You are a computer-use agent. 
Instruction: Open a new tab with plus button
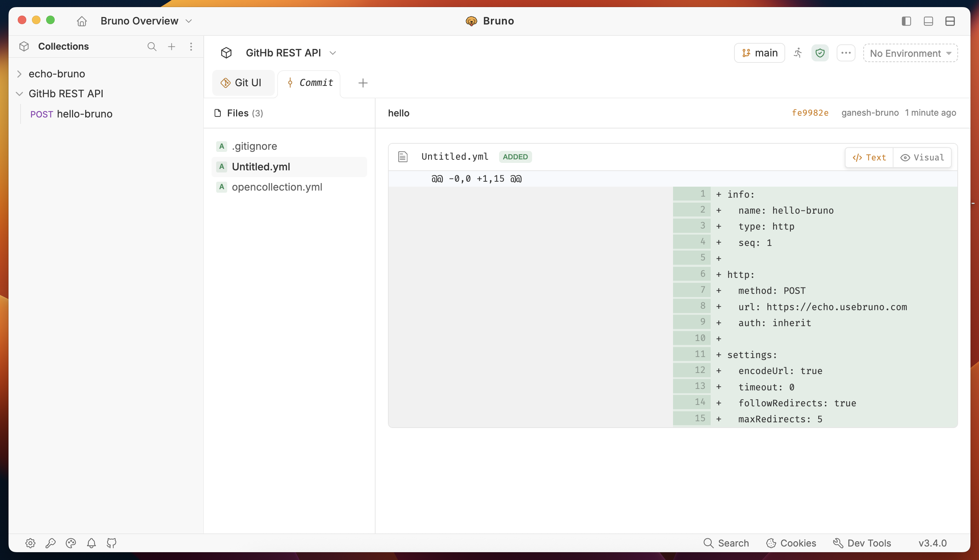click(x=363, y=83)
